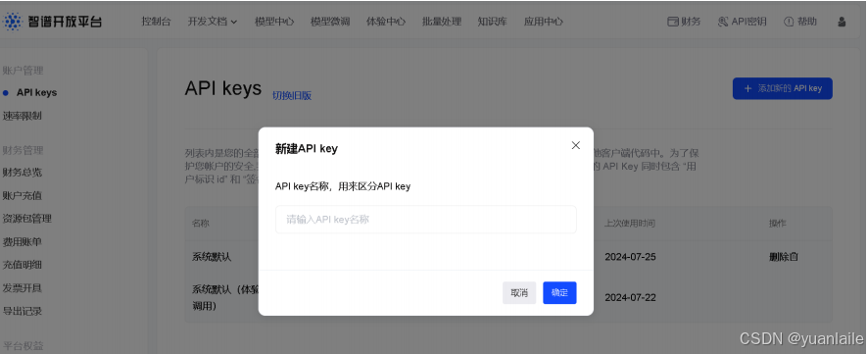Open 体验中心 in top navigation
The image size is (868, 354).
386,22
